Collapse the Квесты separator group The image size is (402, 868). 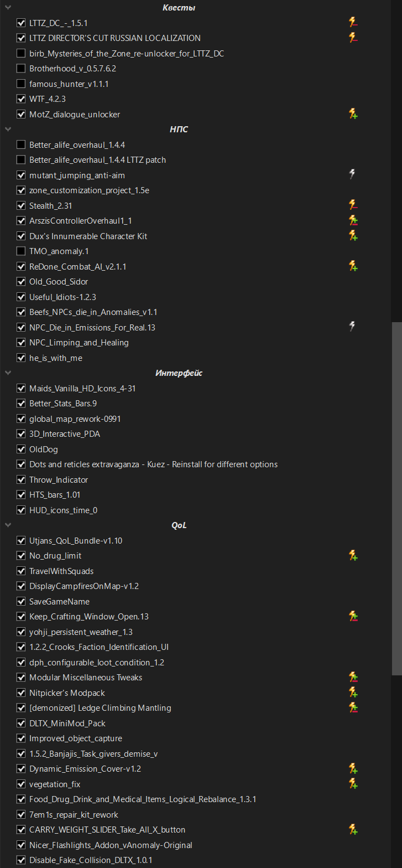pos(8,8)
